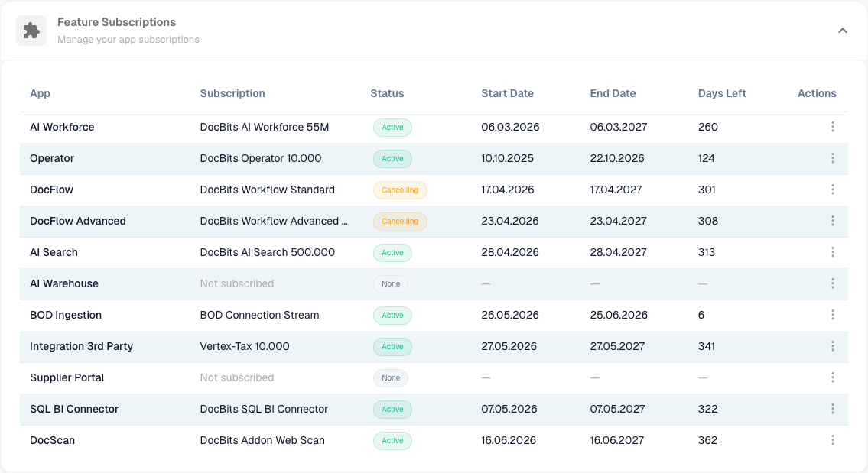Open actions menu for DocFlow Advanced row
The image size is (868, 473).
pyautogui.click(x=832, y=222)
